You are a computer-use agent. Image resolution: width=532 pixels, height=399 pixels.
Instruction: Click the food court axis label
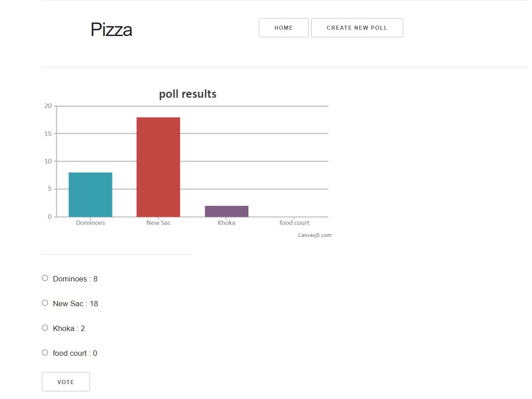tap(294, 222)
